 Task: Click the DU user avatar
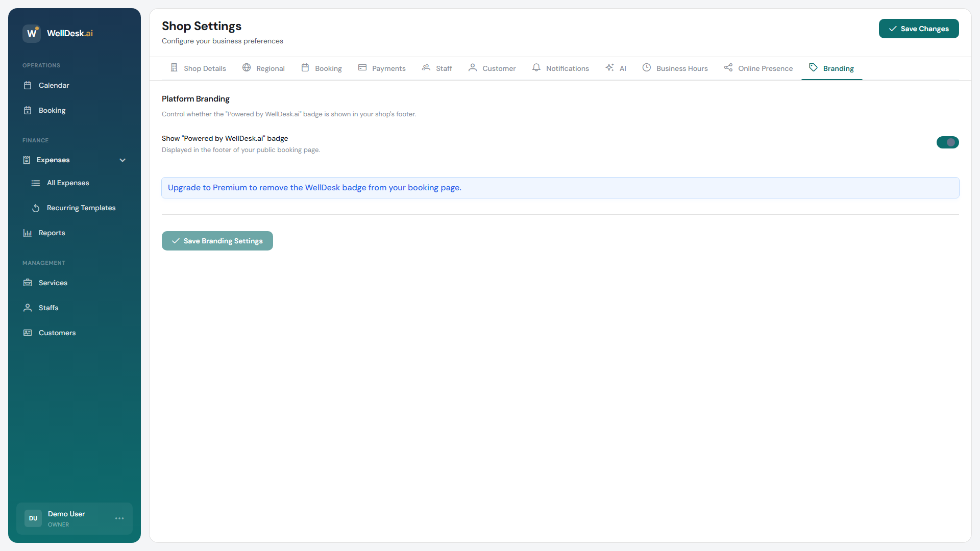tap(33, 518)
